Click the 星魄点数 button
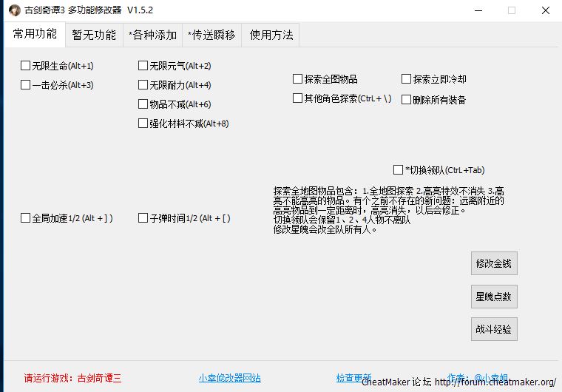 point(494,297)
